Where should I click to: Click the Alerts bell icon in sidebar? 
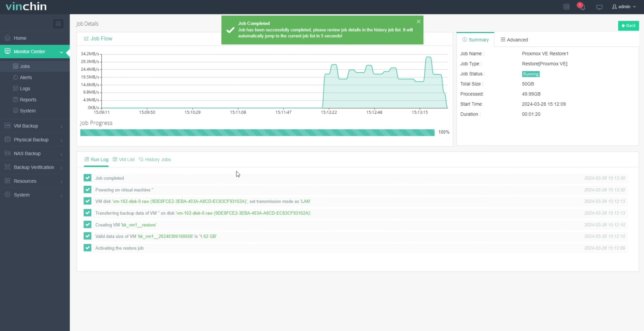pyautogui.click(x=15, y=77)
